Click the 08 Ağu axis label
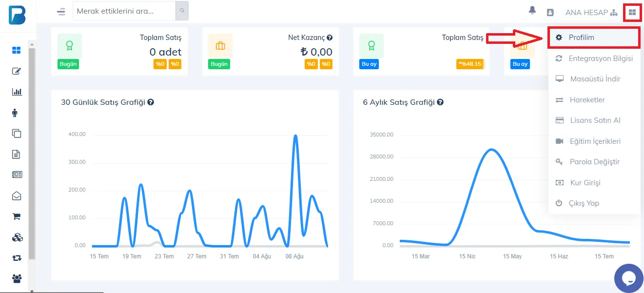The height and width of the screenshot is (293, 644). click(294, 256)
